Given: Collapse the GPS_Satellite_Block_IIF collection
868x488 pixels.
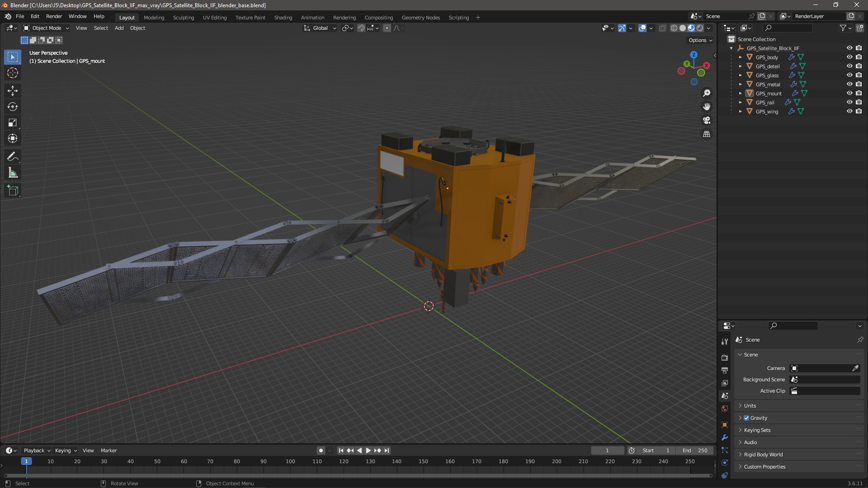Looking at the screenshot, I should point(731,48).
